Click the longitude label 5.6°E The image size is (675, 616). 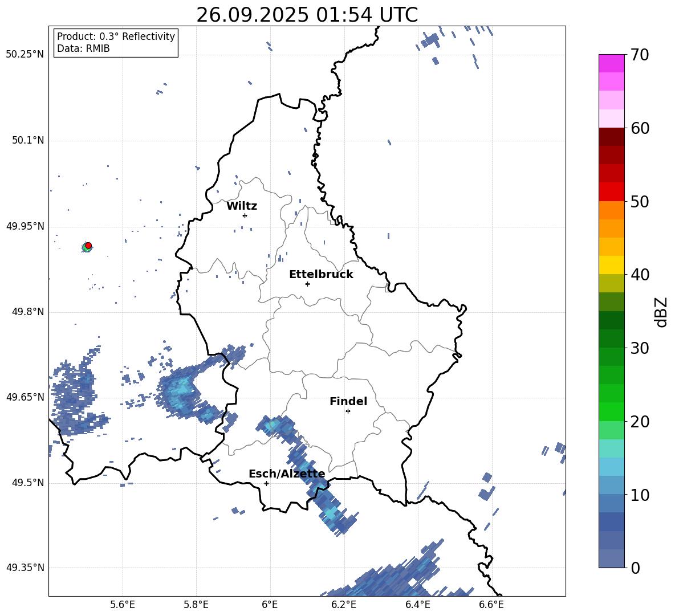tap(123, 605)
